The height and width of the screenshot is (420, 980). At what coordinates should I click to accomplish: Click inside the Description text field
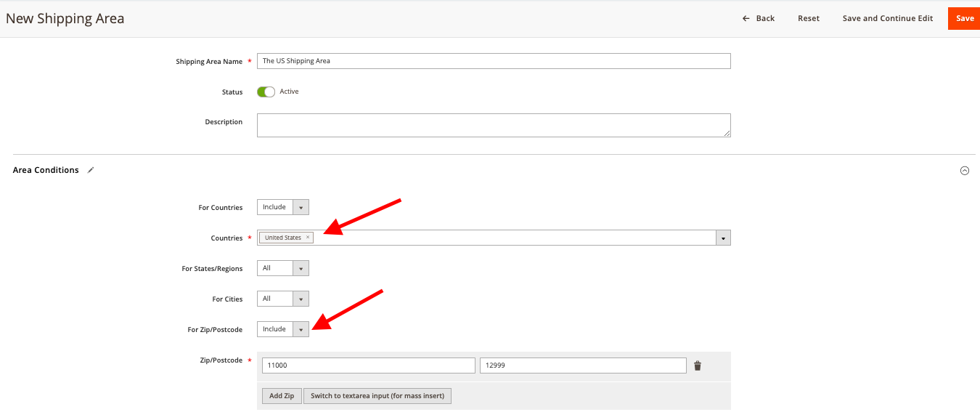click(x=493, y=125)
